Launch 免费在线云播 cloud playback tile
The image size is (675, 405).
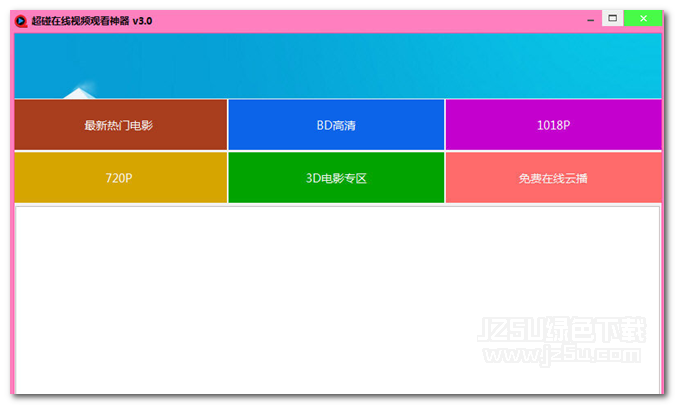point(553,178)
